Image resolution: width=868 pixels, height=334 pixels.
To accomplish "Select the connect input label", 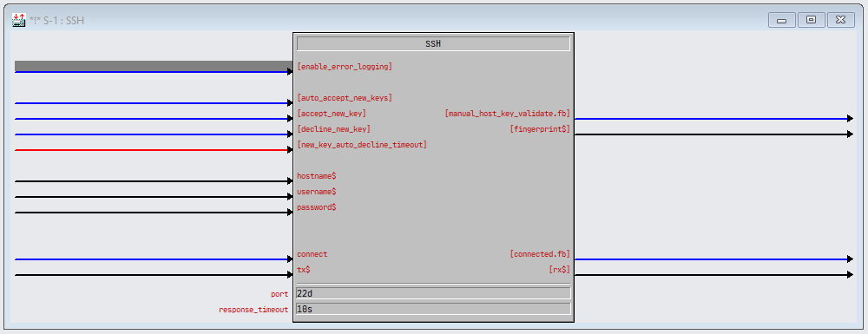I will click(312, 254).
